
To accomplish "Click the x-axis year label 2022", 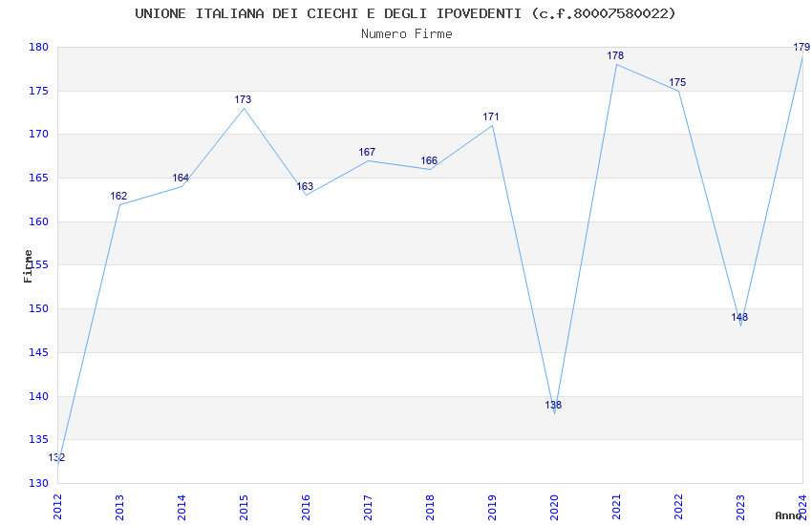I will coord(678,507).
